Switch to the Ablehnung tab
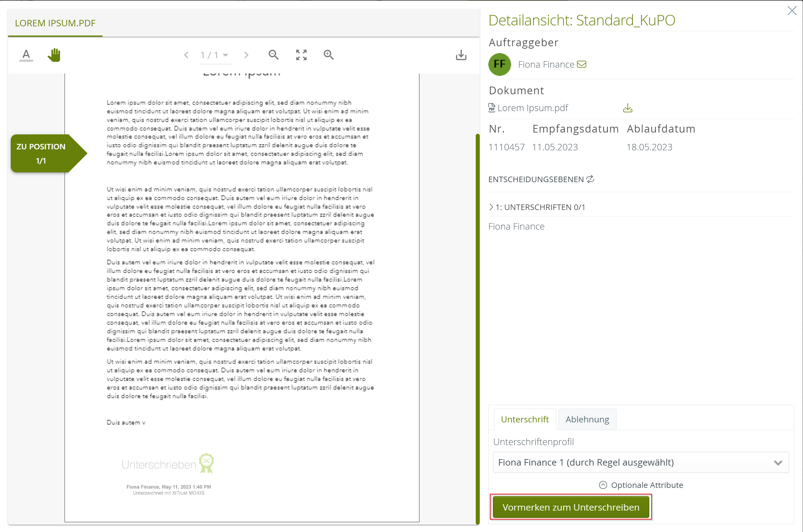Image resolution: width=803 pixels, height=532 pixels. pyautogui.click(x=587, y=419)
